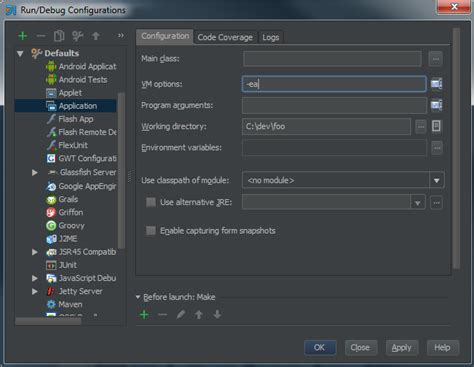This screenshot has width=474, height=367.
Task: Click the VM options field containing -ea
Action: click(x=334, y=84)
